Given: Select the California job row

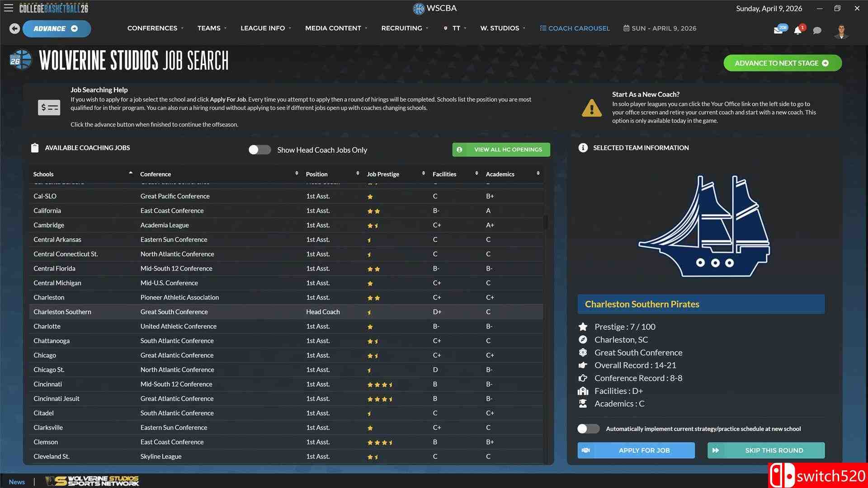Looking at the screenshot, I should pyautogui.click(x=286, y=211).
